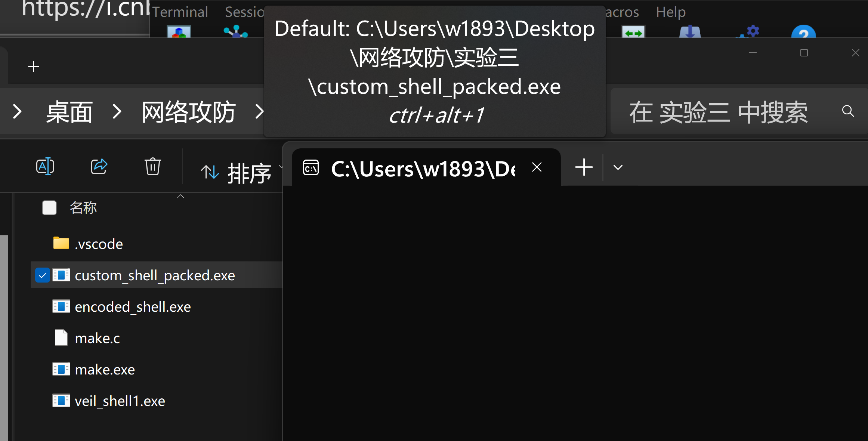Open the Terminal menu
The width and height of the screenshot is (868, 441).
coord(180,12)
